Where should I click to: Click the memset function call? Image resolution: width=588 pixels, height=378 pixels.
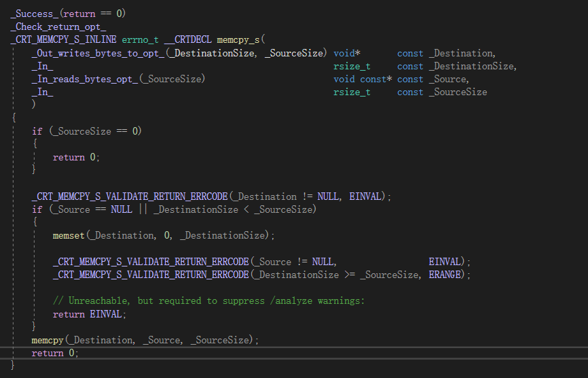point(164,236)
